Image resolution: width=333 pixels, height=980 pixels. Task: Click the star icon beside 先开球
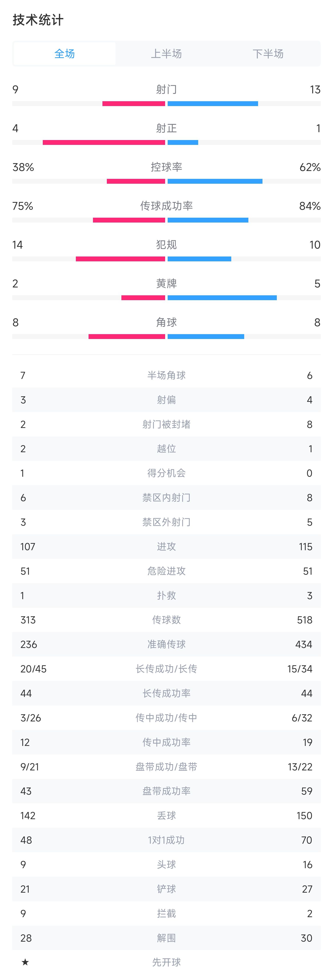click(25, 962)
